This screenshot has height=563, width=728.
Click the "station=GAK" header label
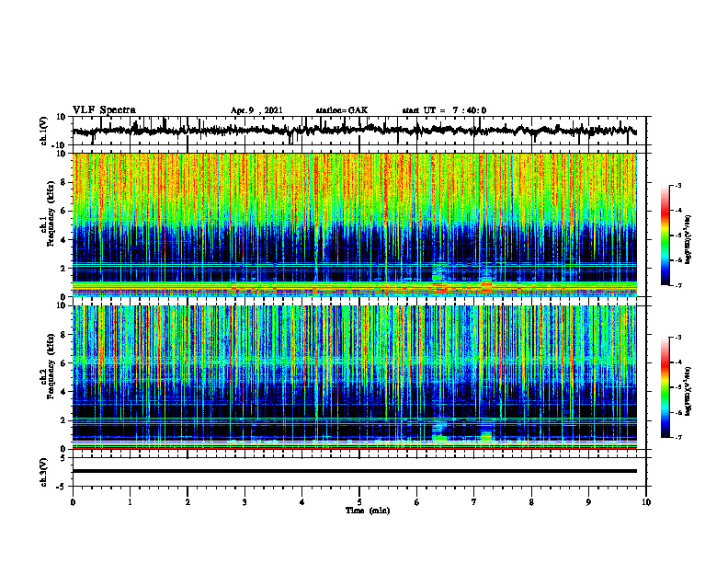tap(342, 110)
